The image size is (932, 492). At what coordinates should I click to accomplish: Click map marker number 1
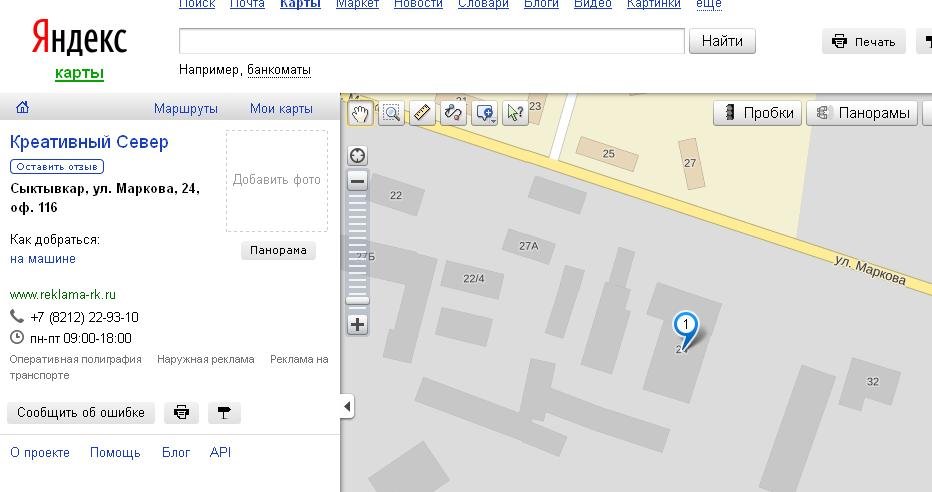pos(685,325)
